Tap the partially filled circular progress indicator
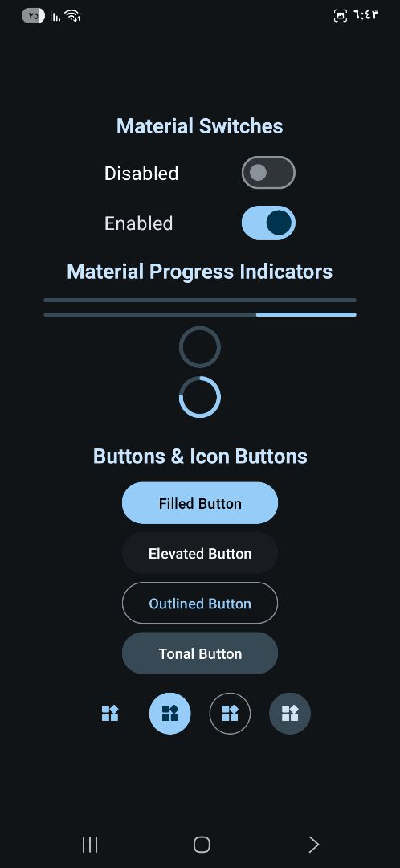 (200, 397)
